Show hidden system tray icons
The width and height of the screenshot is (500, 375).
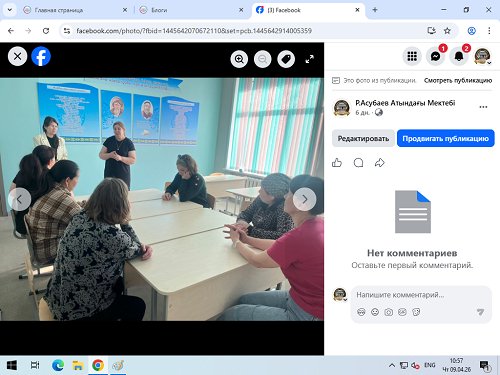tap(392, 365)
